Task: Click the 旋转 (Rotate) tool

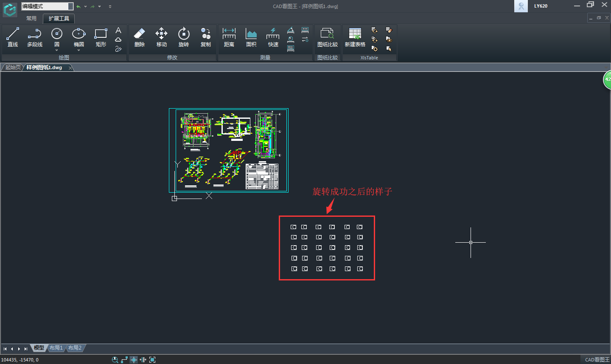Action: pyautogui.click(x=183, y=37)
